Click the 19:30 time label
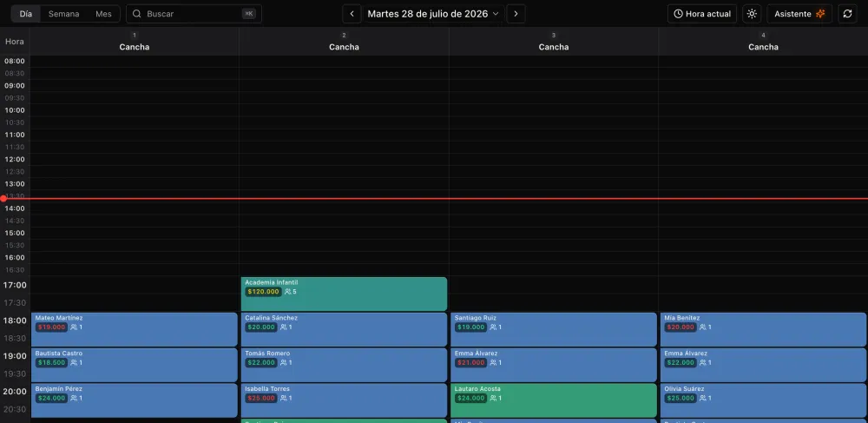The height and width of the screenshot is (423, 868). coord(15,373)
